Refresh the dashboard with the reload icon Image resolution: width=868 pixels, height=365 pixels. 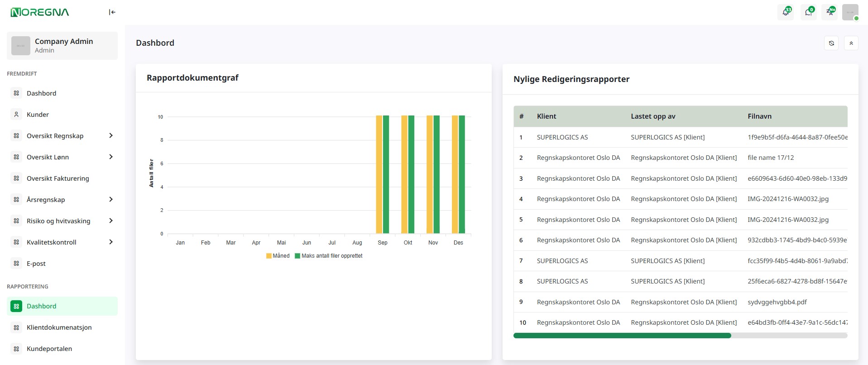point(831,43)
